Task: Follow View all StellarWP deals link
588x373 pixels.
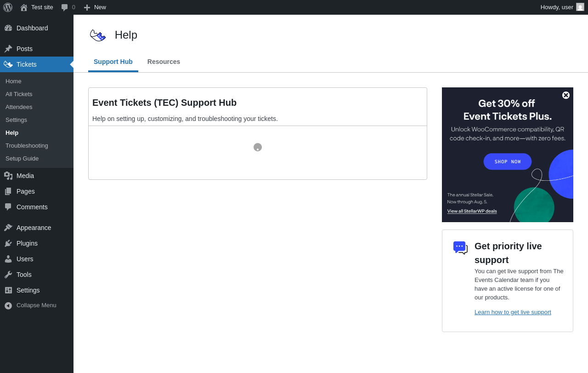Action: pos(472,211)
